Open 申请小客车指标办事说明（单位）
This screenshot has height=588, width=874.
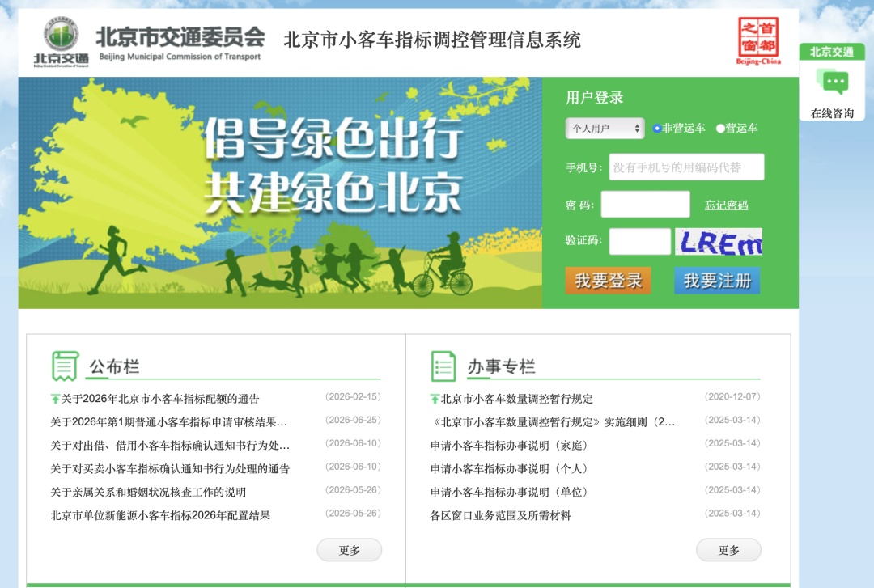(510, 492)
